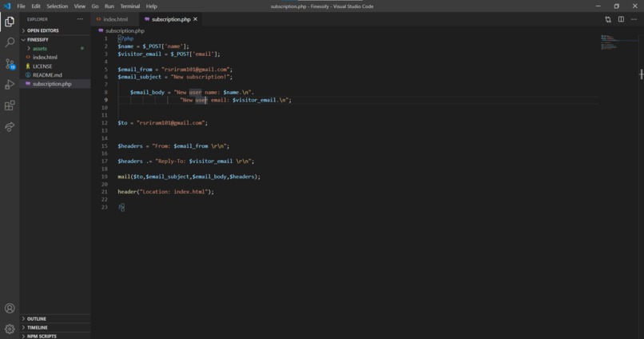Open the Source Control view
This screenshot has height=339, width=644.
pos(10,64)
